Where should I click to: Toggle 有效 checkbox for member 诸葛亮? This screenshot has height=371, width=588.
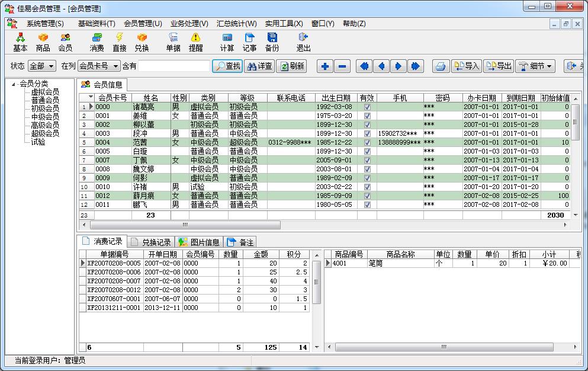pyautogui.click(x=367, y=107)
